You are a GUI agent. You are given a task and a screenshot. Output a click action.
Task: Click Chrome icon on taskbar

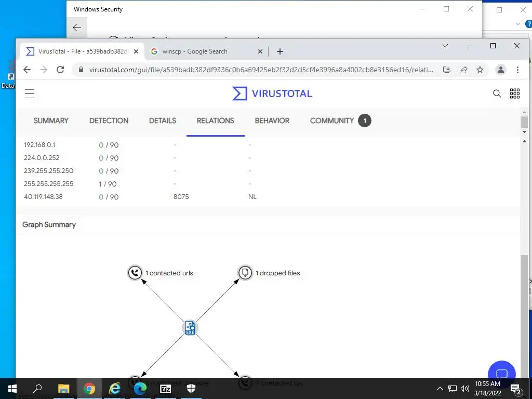pos(89,389)
